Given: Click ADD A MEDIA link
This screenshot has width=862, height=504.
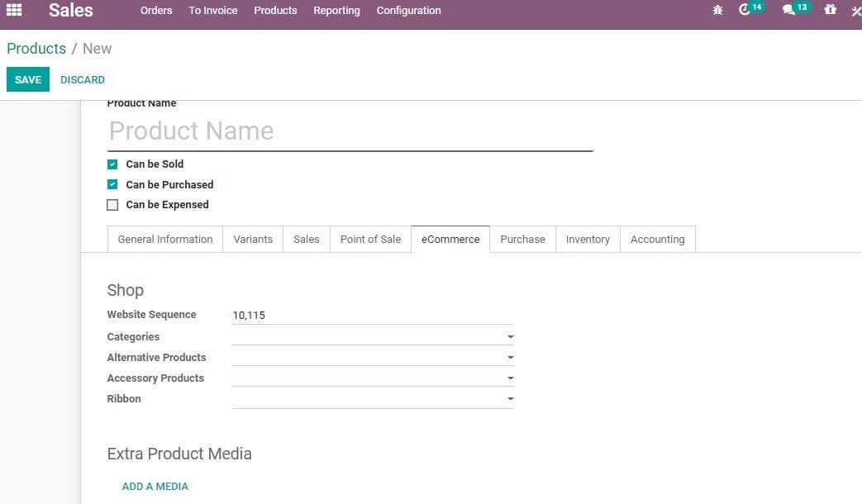Looking at the screenshot, I should click(155, 486).
